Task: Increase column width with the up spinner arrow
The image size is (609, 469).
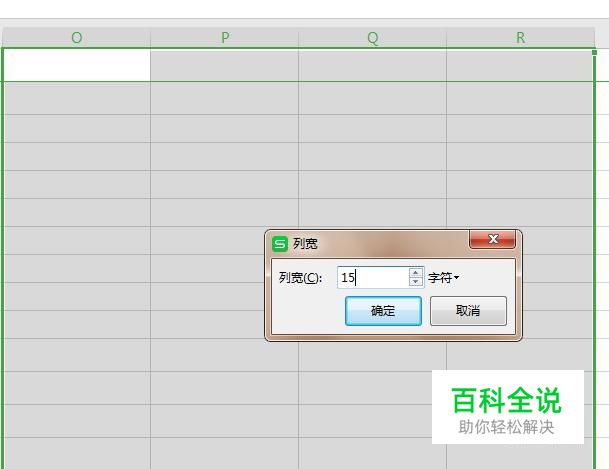Action: 416,272
